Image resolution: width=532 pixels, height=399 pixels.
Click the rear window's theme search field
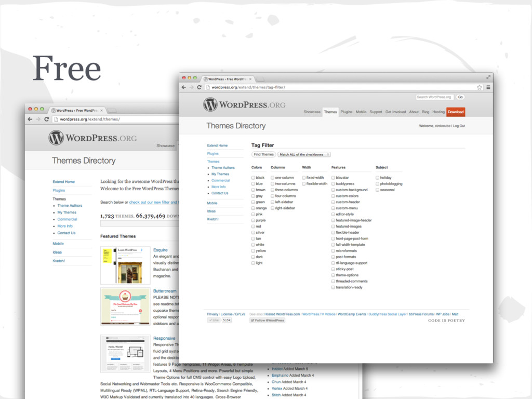pos(139,223)
